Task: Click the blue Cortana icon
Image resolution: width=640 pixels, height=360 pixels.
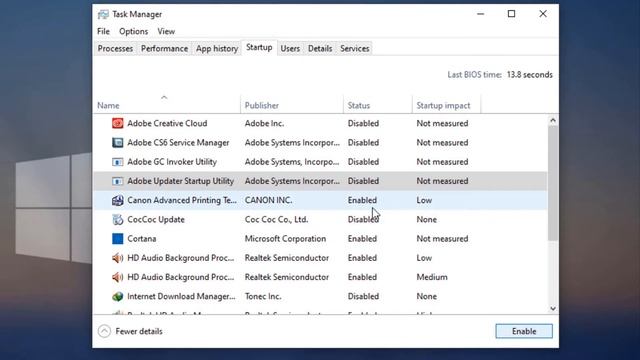Action: [x=118, y=238]
